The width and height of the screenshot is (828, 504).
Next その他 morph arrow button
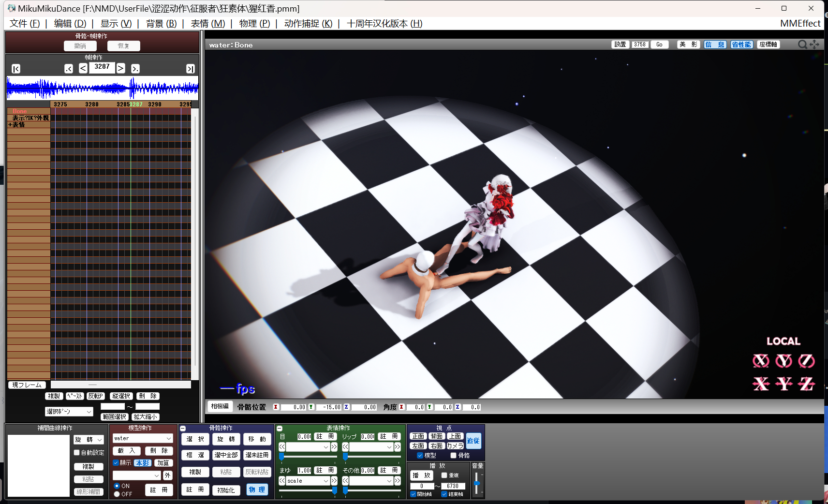(398, 481)
